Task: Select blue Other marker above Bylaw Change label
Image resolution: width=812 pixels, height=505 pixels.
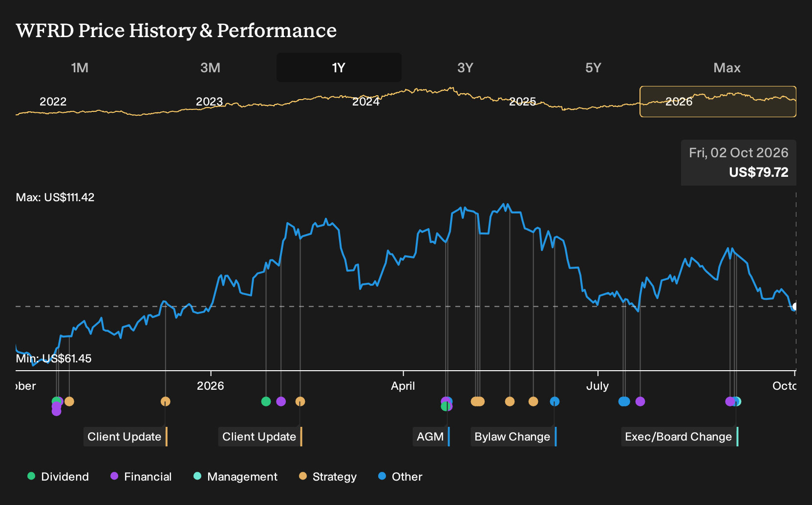Action: point(555,401)
